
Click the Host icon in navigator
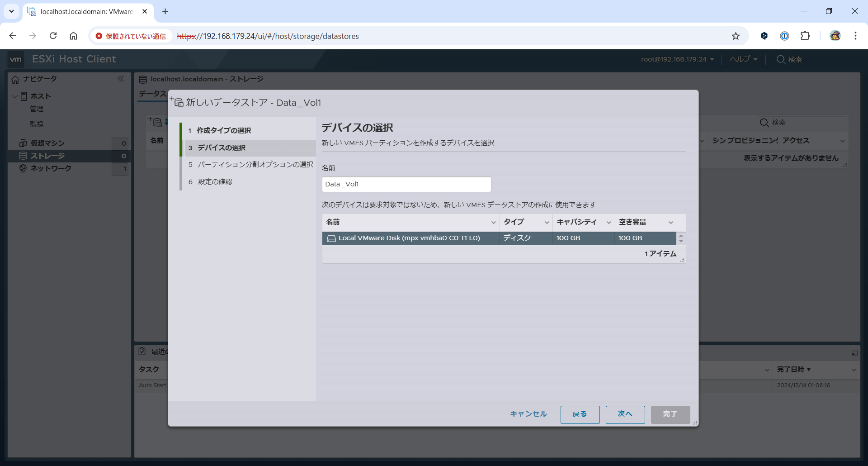point(24,96)
